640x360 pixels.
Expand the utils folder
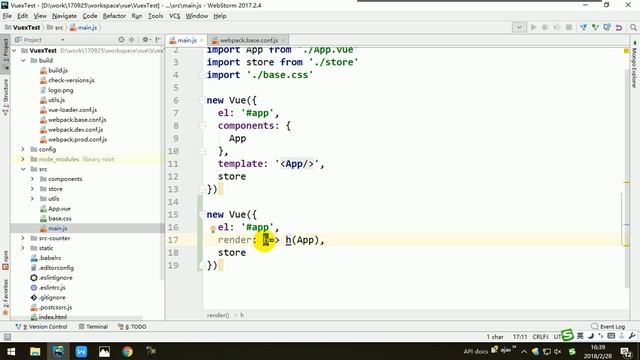click(x=32, y=199)
